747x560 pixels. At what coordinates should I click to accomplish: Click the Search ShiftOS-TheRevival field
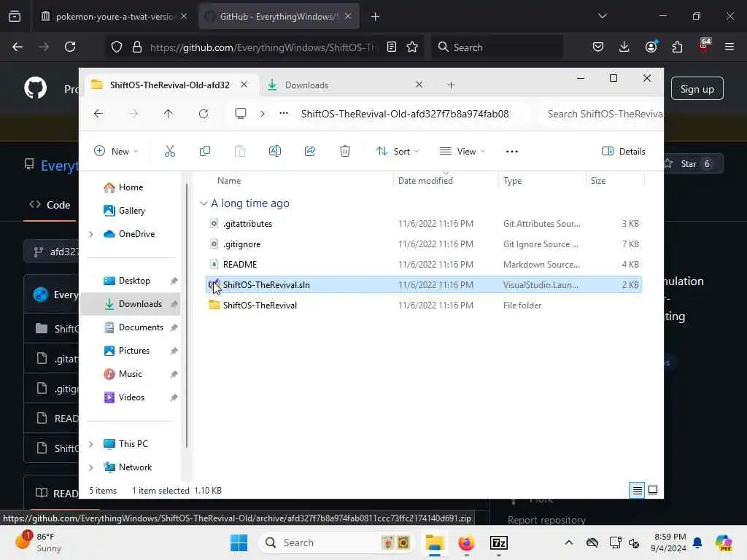(601, 114)
